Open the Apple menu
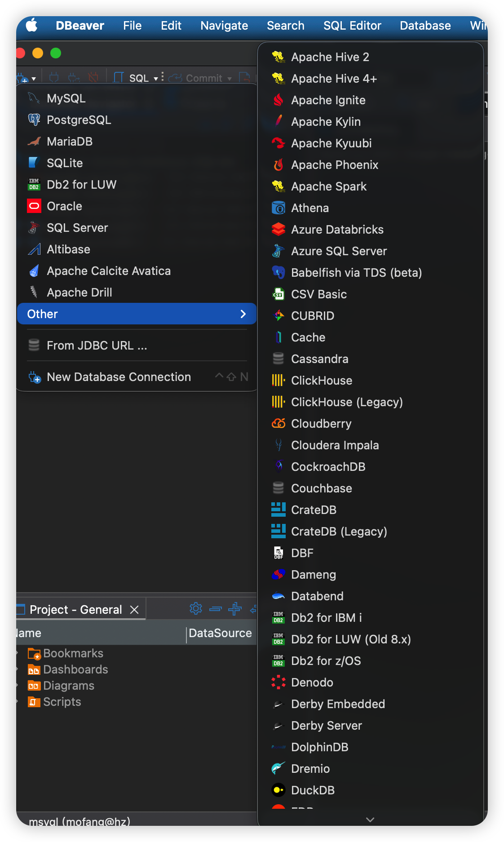This screenshot has width=504, height=842. coord(31,26)
